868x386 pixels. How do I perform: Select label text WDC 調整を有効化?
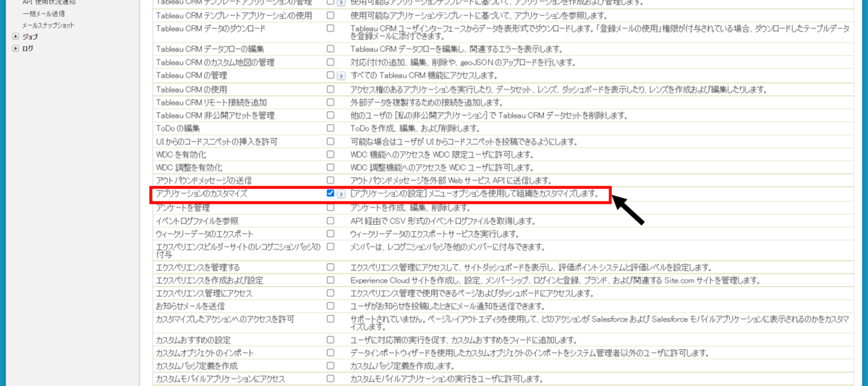pos(190,167)
